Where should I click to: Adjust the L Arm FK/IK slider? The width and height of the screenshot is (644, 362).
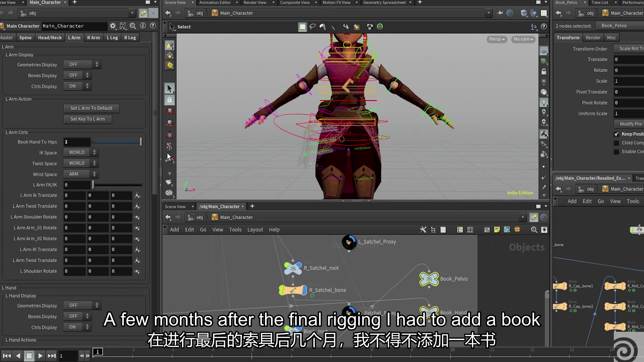93,185
